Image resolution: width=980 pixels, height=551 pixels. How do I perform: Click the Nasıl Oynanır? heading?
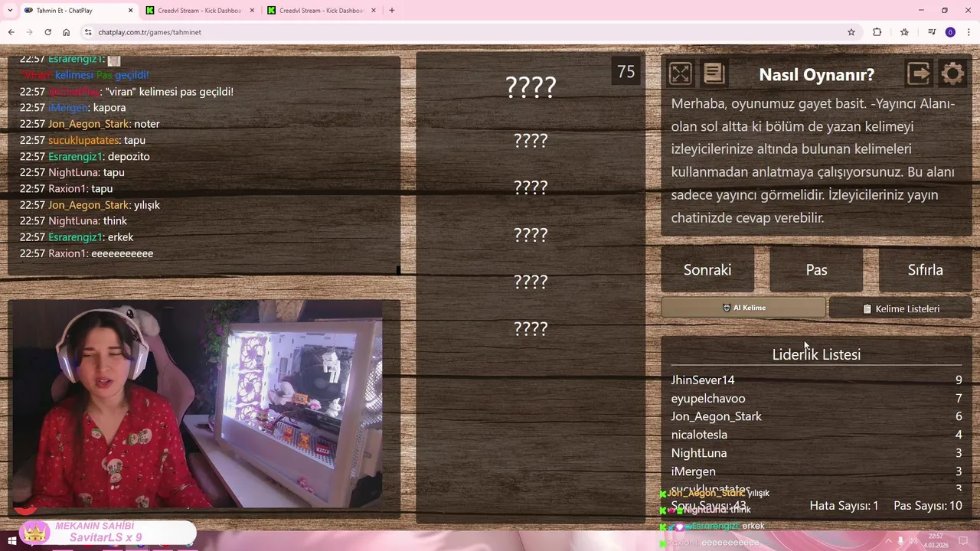(816, 74)
